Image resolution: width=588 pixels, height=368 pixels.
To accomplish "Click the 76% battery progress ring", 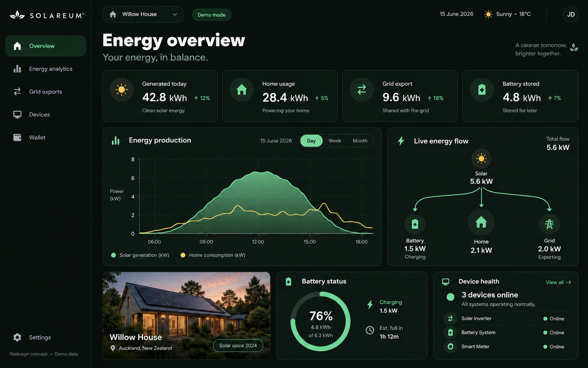I will coord(320,321).
